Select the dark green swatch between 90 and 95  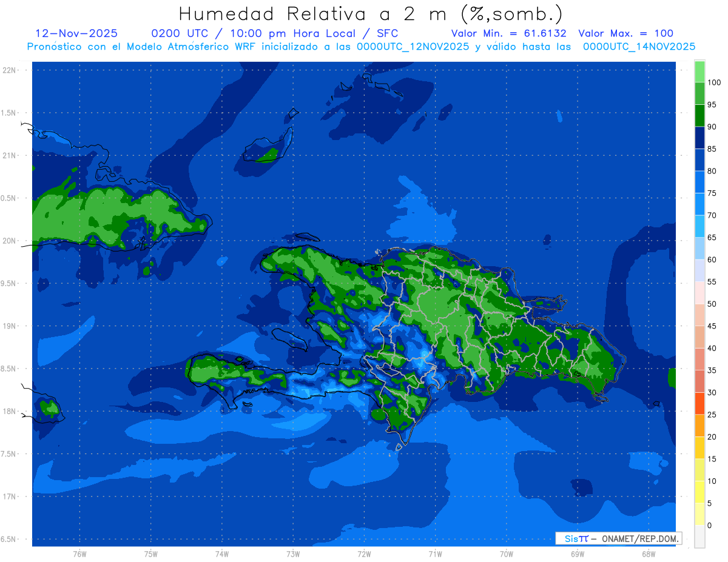click(699, 116)
